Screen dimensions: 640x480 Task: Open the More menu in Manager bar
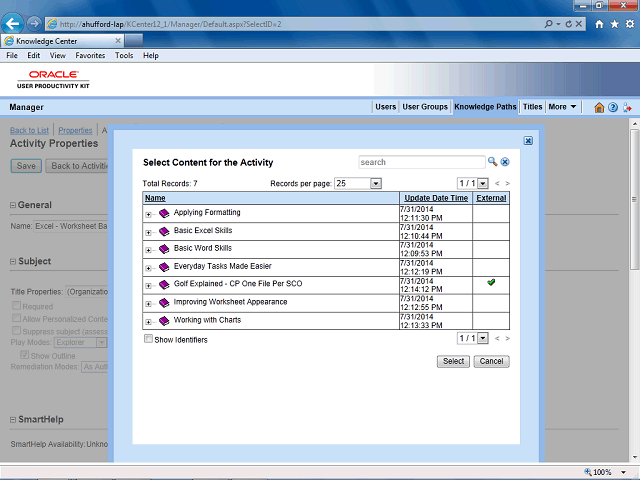[562, 107]
